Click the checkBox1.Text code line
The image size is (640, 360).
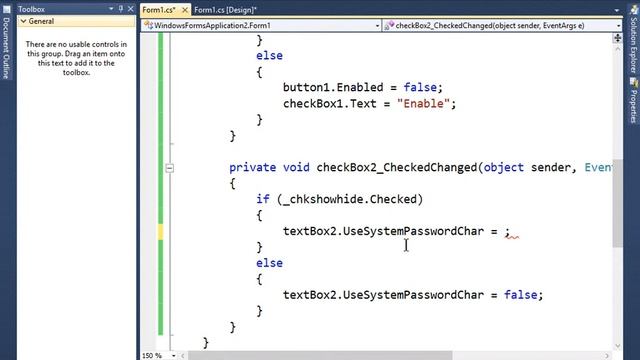369,104
